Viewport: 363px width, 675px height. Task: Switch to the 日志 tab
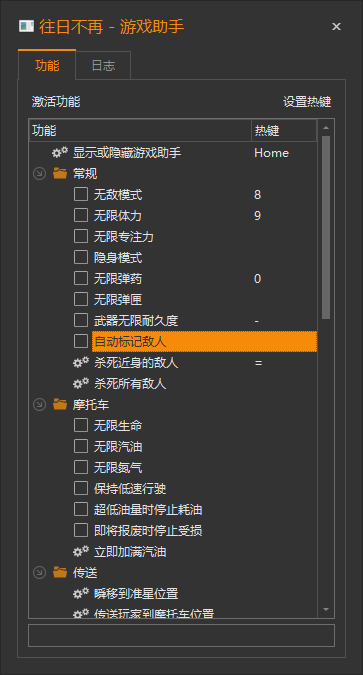click(x=103, y=65)
